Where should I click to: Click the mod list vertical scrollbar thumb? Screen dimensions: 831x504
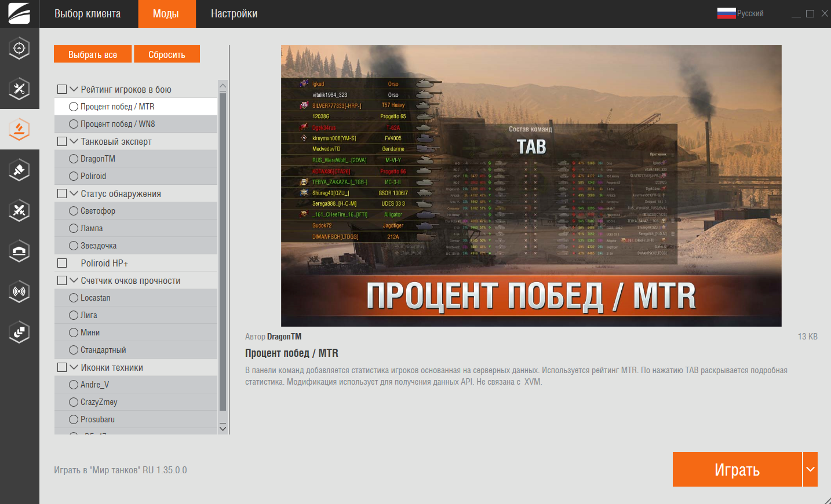[x=223, y=252]
